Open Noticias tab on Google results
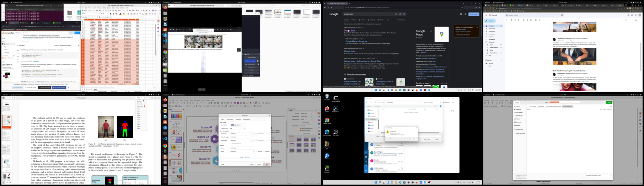644x186 pixels. click(362, 20)
